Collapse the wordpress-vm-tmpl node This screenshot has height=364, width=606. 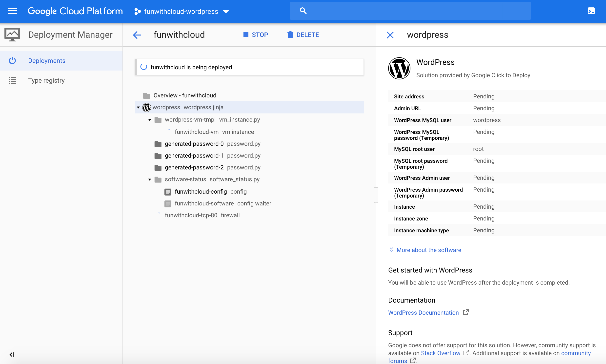(x=150, y=120)
